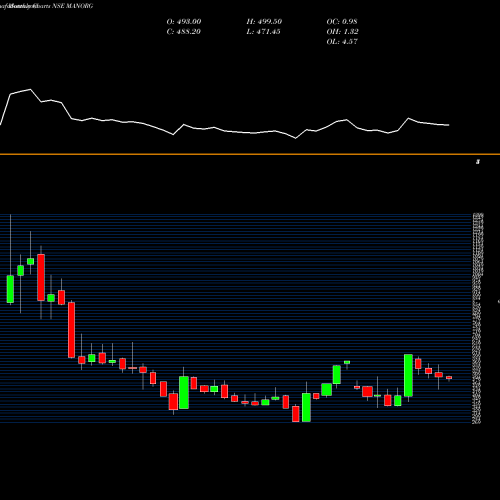Click the high value H: 499.50
This screenshot has height=500, width=500.
click(x=264, y=22)
